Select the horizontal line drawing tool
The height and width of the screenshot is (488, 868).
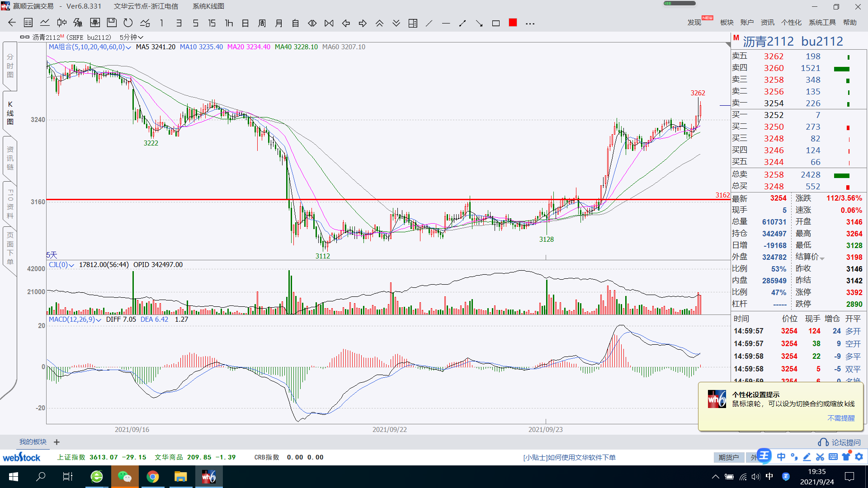tap(446, 23)
